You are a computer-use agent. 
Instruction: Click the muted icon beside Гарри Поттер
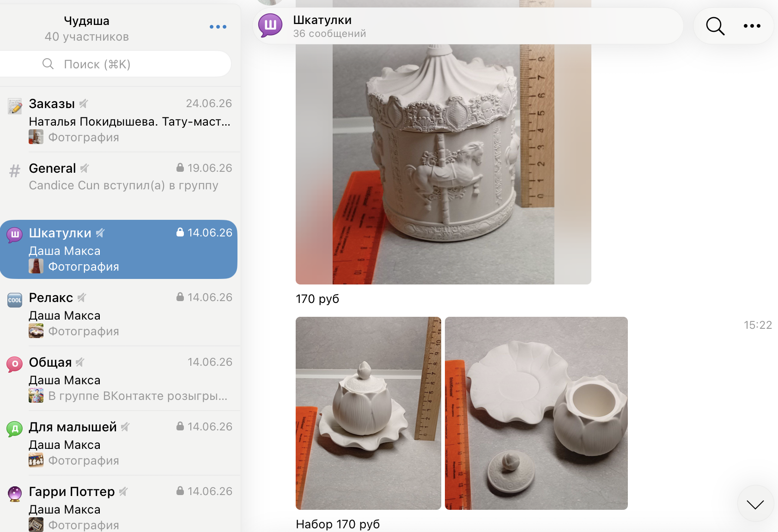[x=123, y=491]
